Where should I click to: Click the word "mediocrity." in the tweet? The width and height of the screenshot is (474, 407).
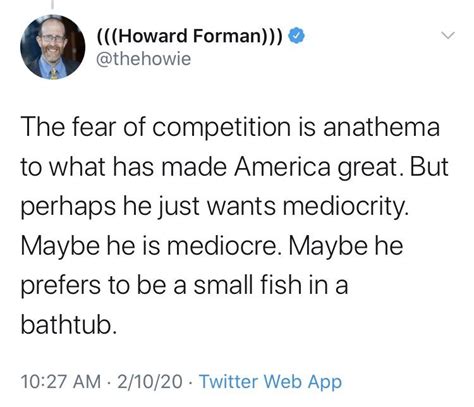click(x=345, y=207)
